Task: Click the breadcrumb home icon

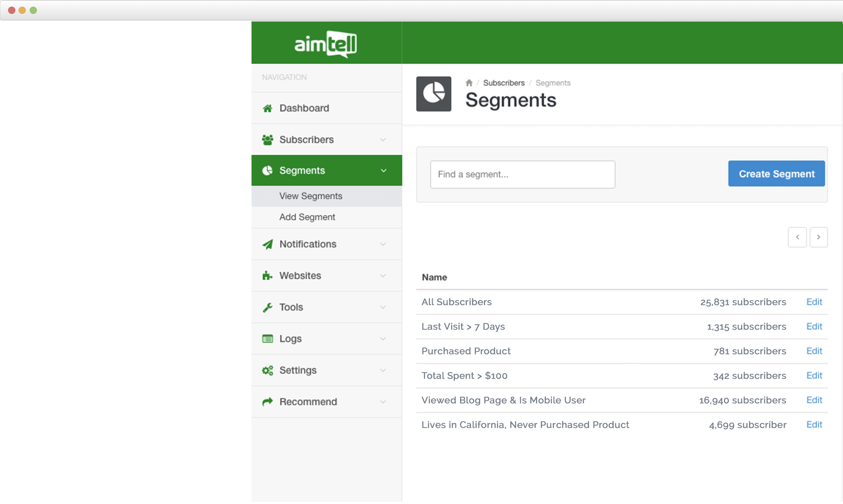Action: pyautogui.click(x=470, y=82)
